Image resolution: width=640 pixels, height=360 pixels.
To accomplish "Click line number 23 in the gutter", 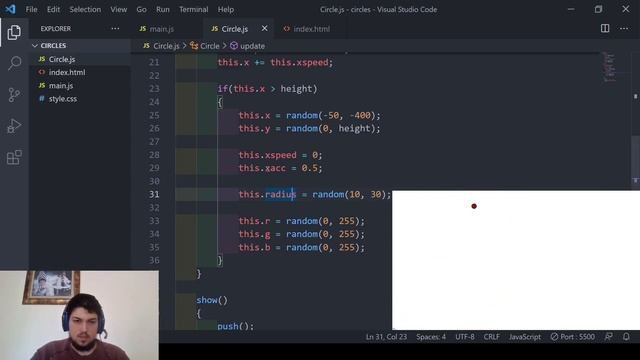I will (x=154, y=89).
